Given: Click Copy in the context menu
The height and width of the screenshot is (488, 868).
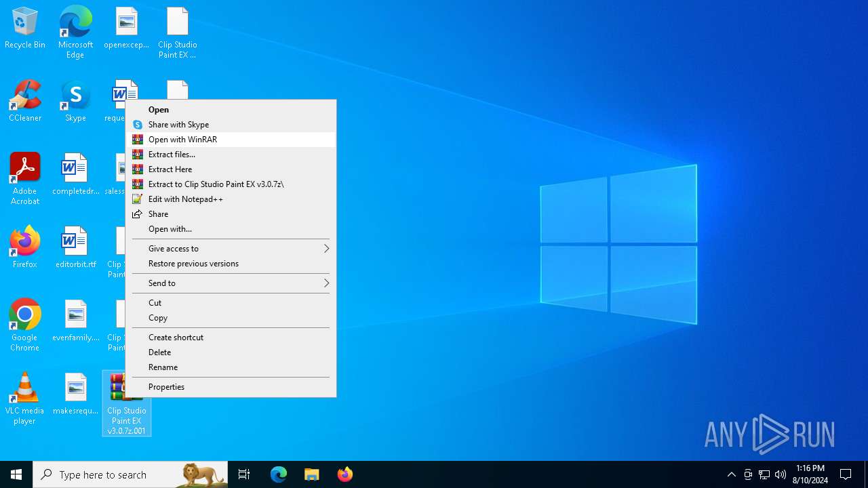Looking at the screenshot, I should click(x=231, y=318).
